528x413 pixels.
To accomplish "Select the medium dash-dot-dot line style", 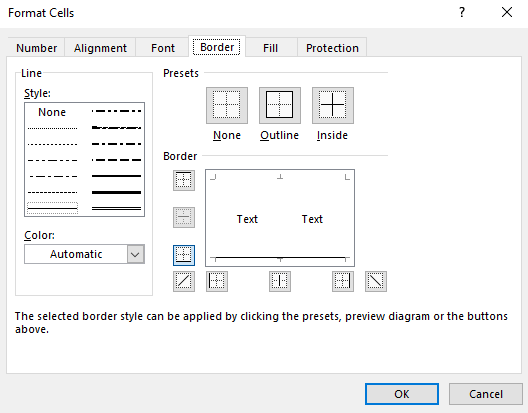I will 117,111.
